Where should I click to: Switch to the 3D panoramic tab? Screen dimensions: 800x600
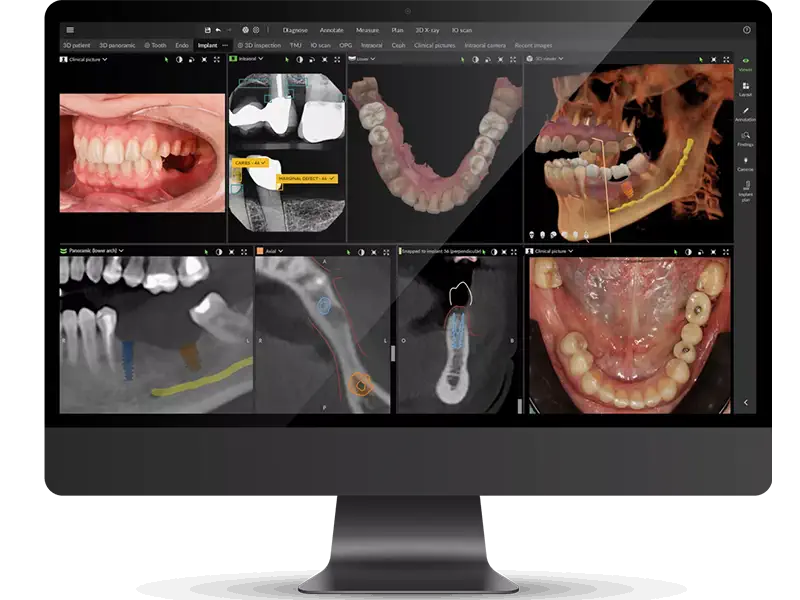click(x=117, y=45)
